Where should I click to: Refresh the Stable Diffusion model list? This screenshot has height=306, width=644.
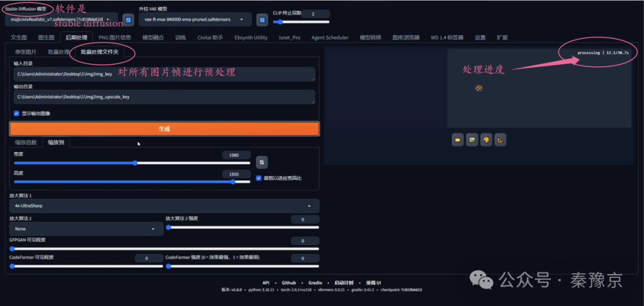coord(128,19)
